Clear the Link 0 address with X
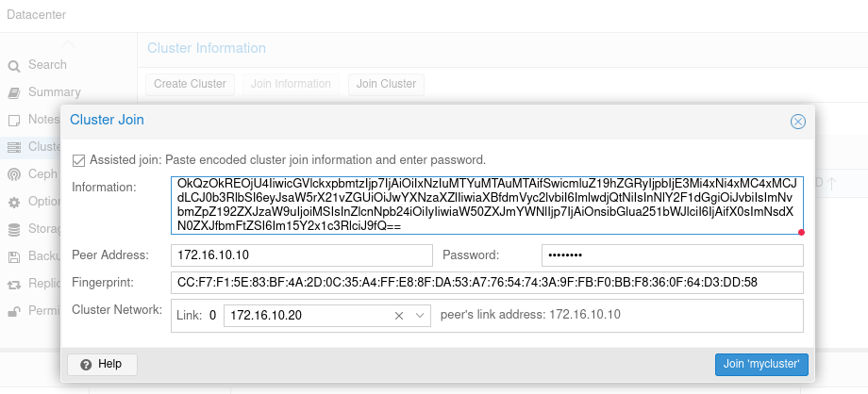The width and height of the screenshot is (868, 394). (x=399, y=316)
